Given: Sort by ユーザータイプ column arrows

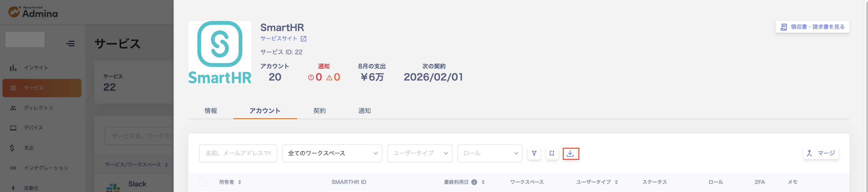Looking at the screenshot, I should [616, 182].
